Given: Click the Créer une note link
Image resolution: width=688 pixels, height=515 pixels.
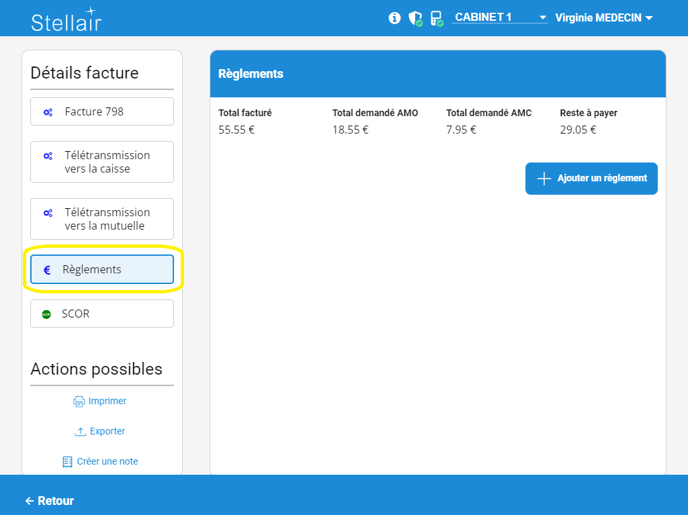Looking at the screenshot, I should (x=107, y=462).
